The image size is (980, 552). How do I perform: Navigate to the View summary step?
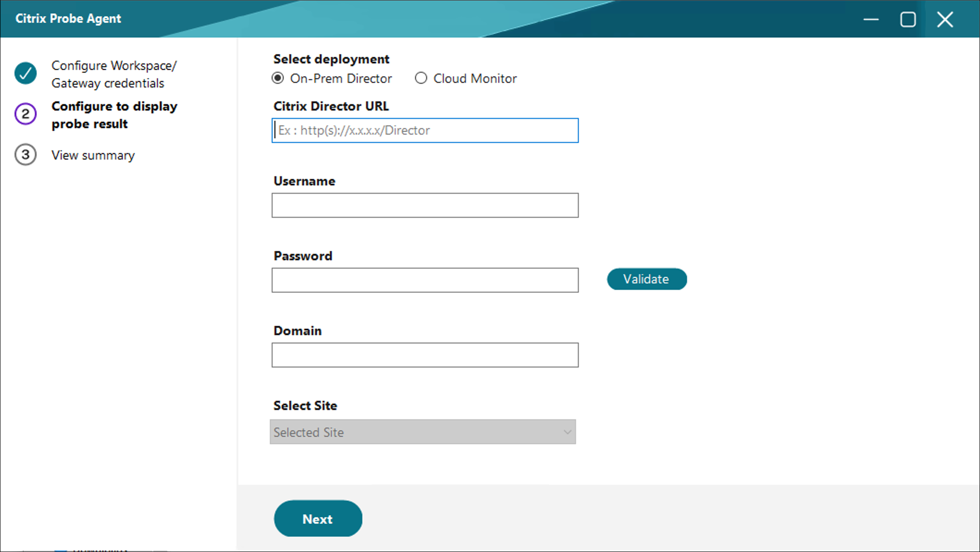tap(92, 154)
